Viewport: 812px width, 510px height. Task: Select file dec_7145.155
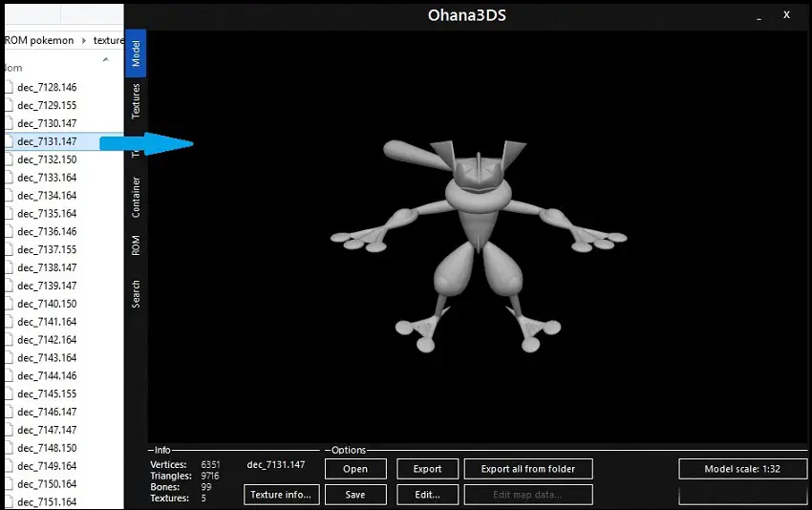(x=47, y=394)
